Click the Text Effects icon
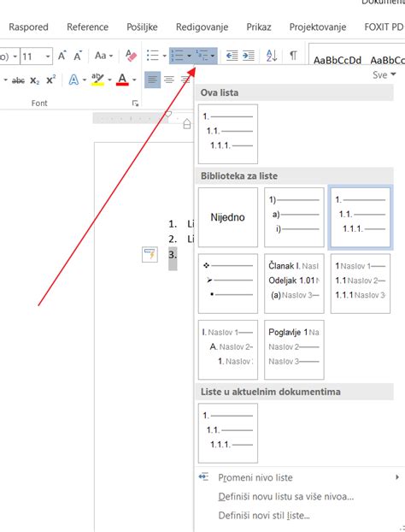Viewport: 405px width, 532px height. point(73,80)
